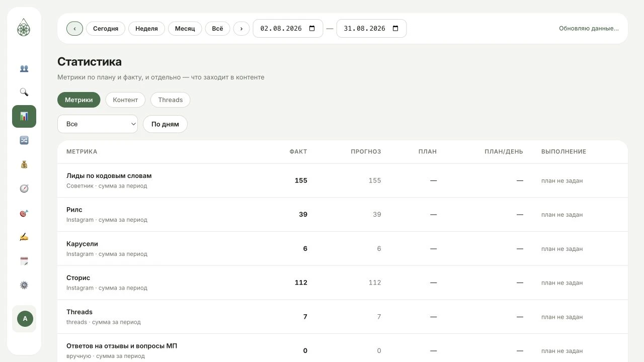This screenshot has width=644, height=362.
Task: Select the 'Всё' period button
Action: [217, 29]
